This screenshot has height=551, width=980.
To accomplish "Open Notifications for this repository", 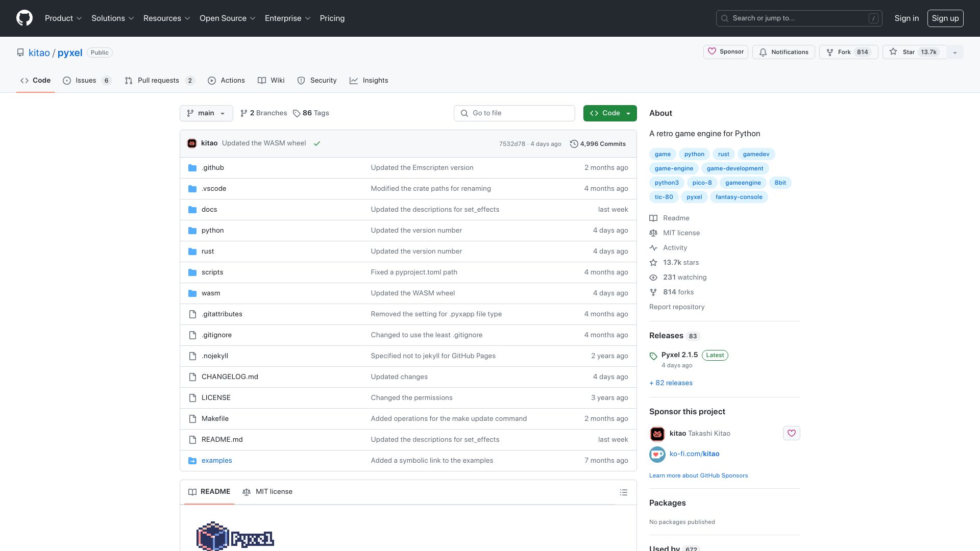I will click(x=783, y=52).
